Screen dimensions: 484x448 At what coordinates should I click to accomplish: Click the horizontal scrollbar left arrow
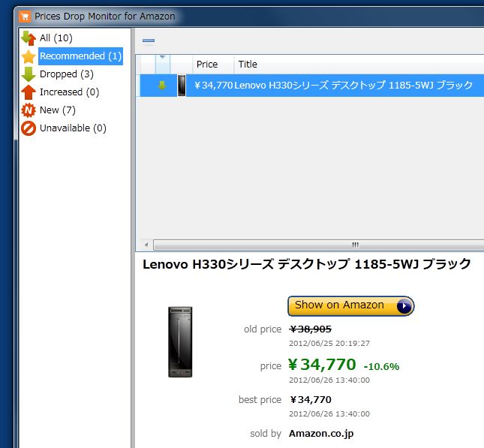[146, 245]
